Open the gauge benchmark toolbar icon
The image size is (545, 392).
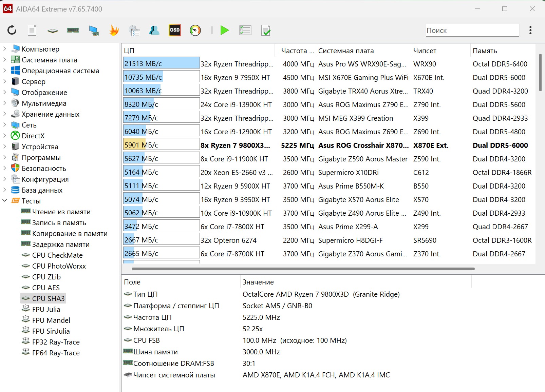[x=195, y=31]
